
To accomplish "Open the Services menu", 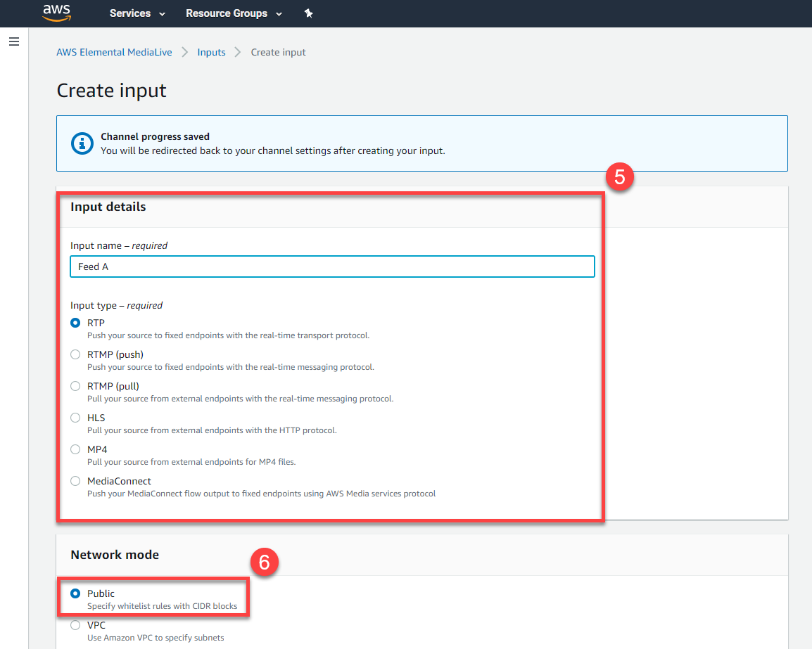I will (137, 13).
